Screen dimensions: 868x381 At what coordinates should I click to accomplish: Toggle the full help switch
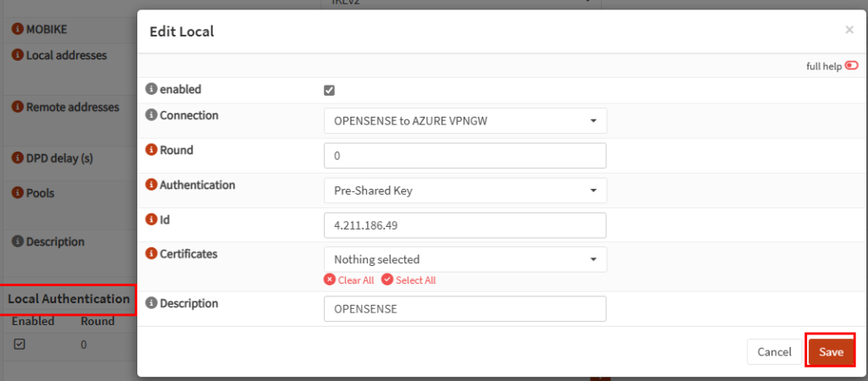[x=851, y=66]
